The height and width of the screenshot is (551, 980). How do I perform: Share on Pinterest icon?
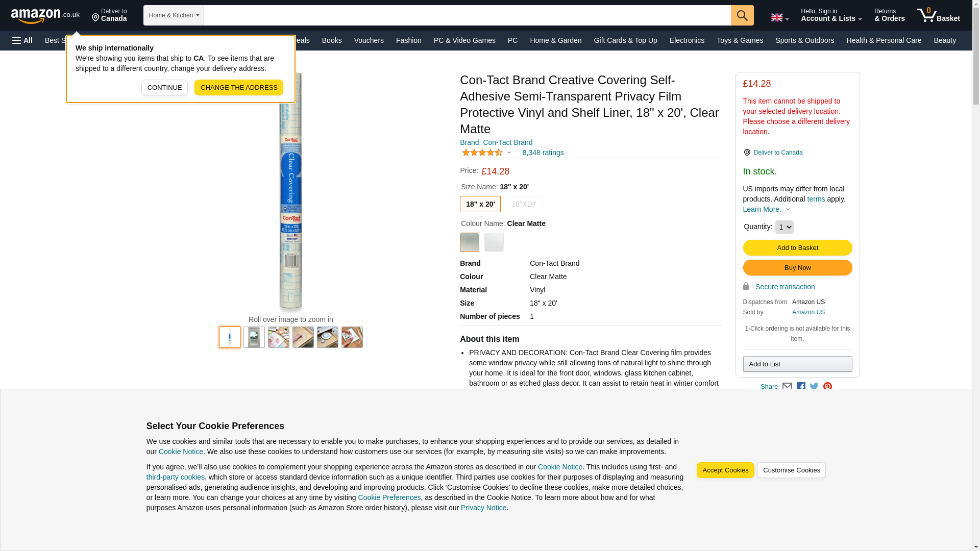[x=827, y=387]
